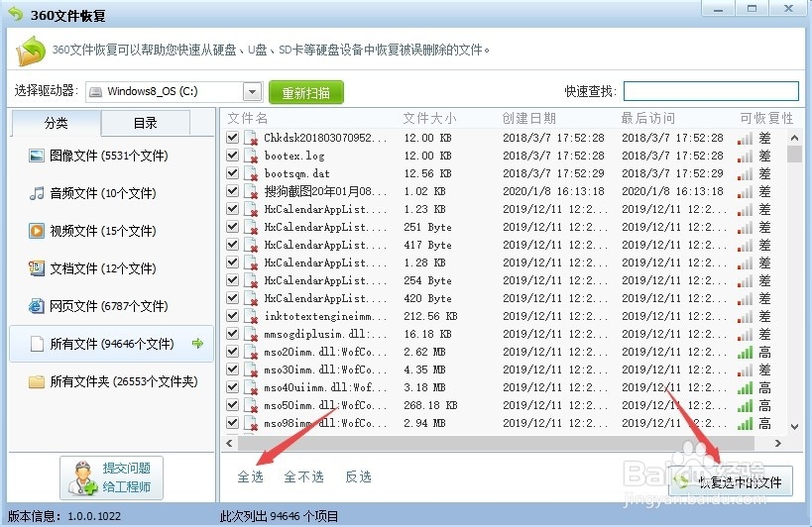Click the 360 file recovery logo icon
Image resolution: width=812 pixels, height=527 pixels.
pyautogui.click(x=31, y=51)
